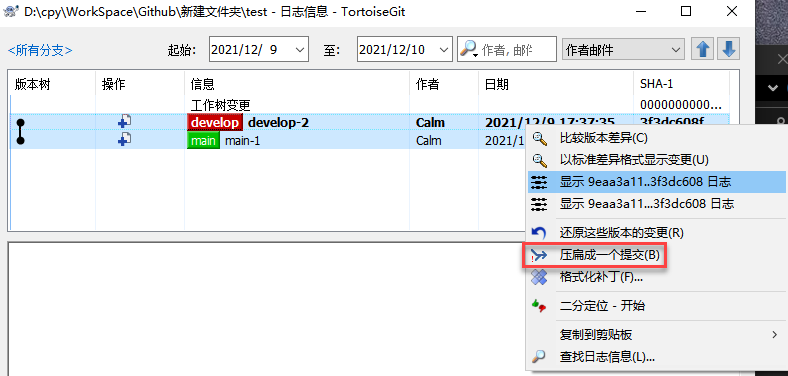Image resolution: width=788 pixels, height=376 pixels.
Task: Click the magnifier icon beside 以标准差异格式显示变更
Action: coord(539,160)
